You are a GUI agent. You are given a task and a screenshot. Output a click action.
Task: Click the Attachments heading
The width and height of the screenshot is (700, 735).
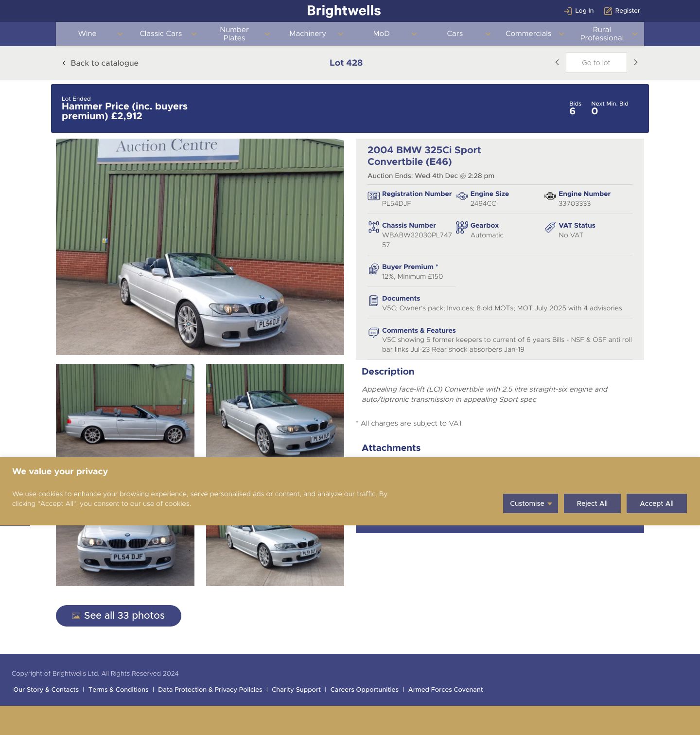391,448
